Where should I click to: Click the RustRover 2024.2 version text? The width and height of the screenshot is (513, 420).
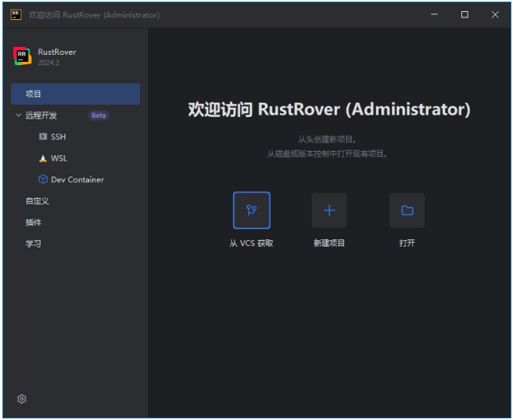[x=49, y=63]
